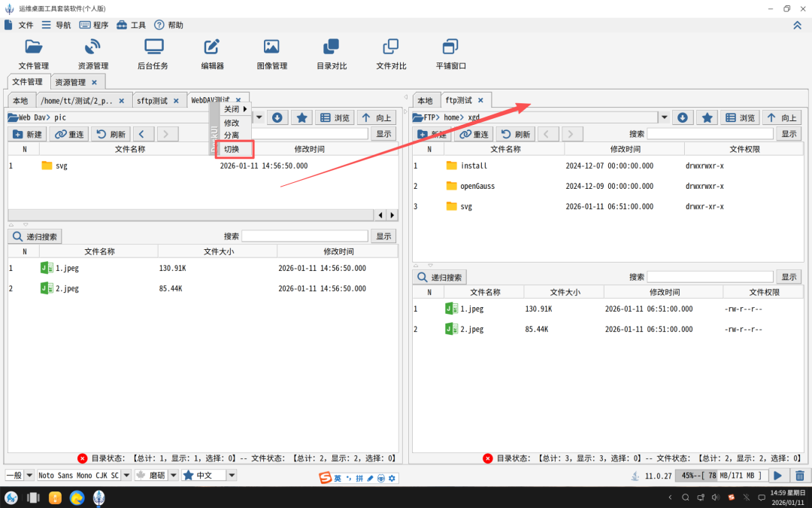Collapse the ribbon with the double chevron icon
Viewport: 812px width, 508px height.
797,25
